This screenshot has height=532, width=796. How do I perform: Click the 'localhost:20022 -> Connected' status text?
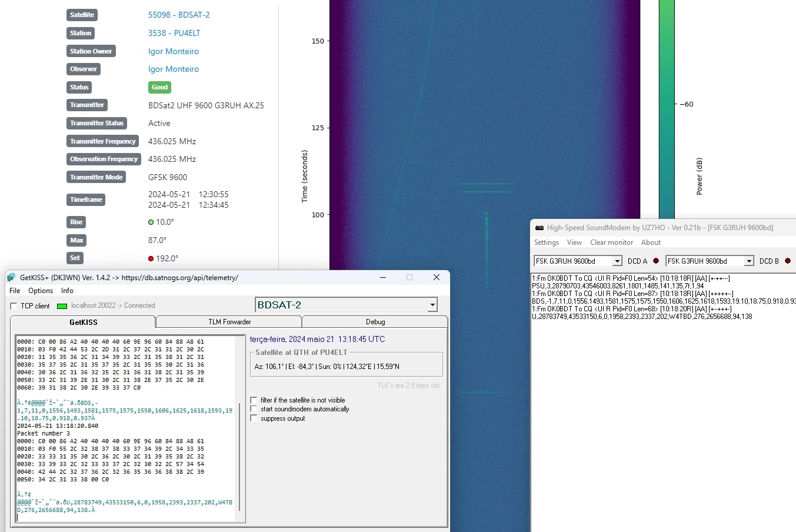click(113, 305)
